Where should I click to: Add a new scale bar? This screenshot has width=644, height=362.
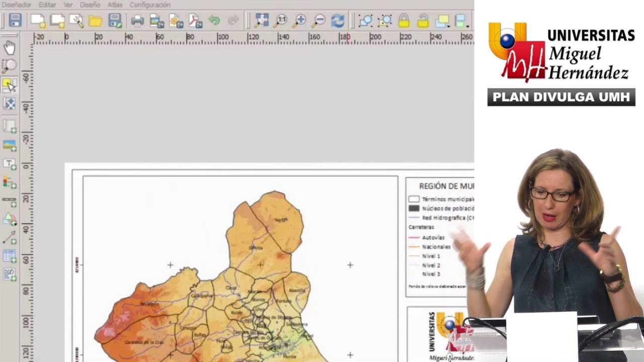[x=10, y=201]
